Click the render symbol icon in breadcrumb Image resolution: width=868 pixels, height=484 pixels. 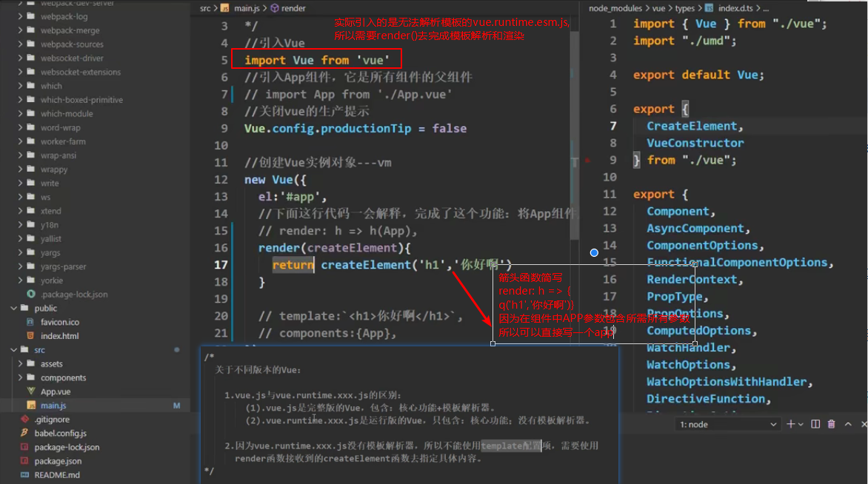275,8
